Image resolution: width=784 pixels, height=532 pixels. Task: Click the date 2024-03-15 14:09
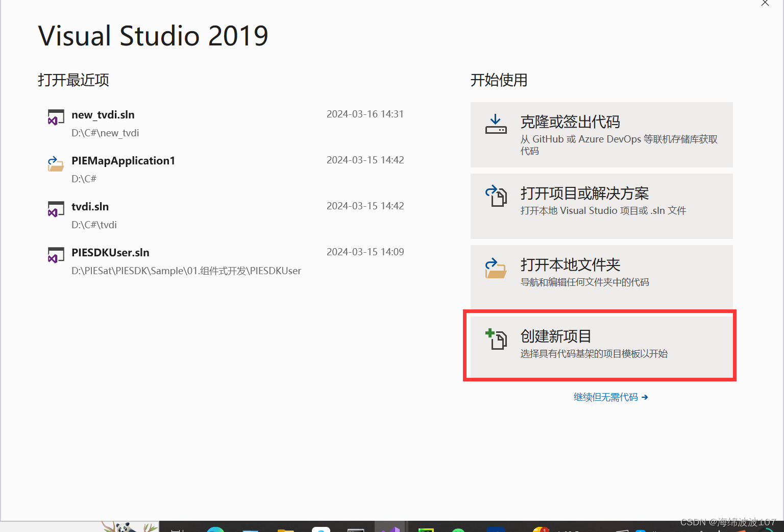point(365,252)
